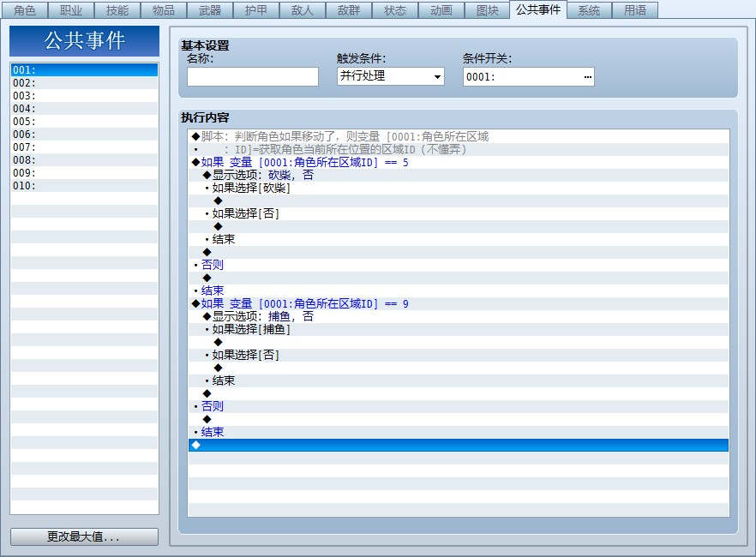Click the 更改最大值... button
Viewport: 756px width, 557px height.
pos(84,536)
